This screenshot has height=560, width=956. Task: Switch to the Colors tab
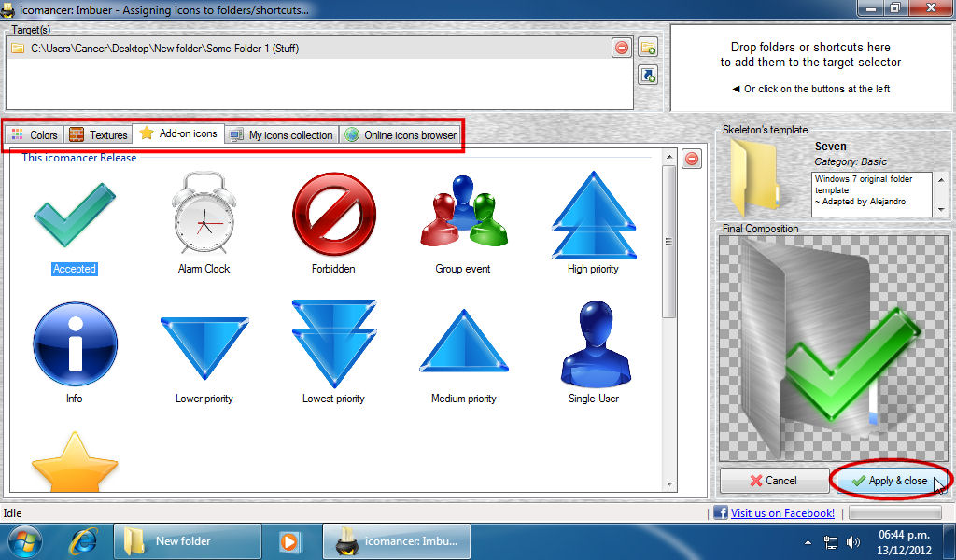[35, 134]
